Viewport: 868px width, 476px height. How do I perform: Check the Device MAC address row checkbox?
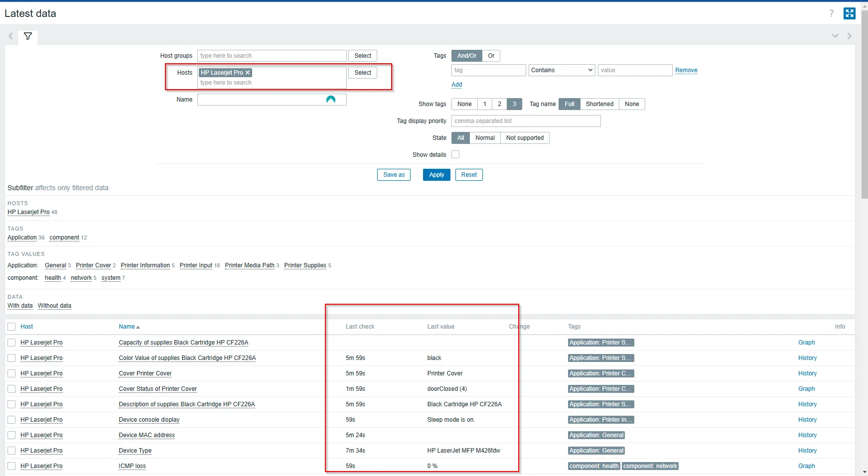(11, 435)
